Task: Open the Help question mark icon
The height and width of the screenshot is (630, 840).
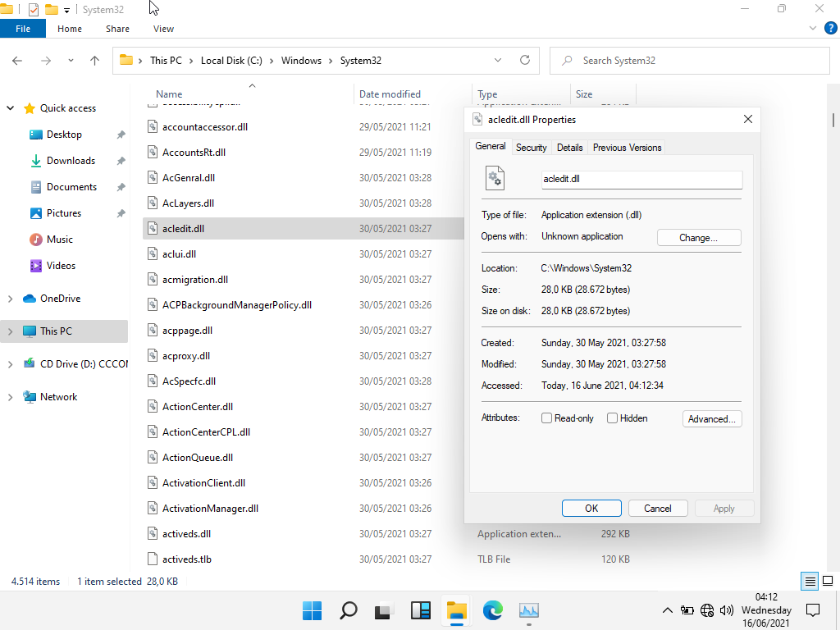Action: 830,29
